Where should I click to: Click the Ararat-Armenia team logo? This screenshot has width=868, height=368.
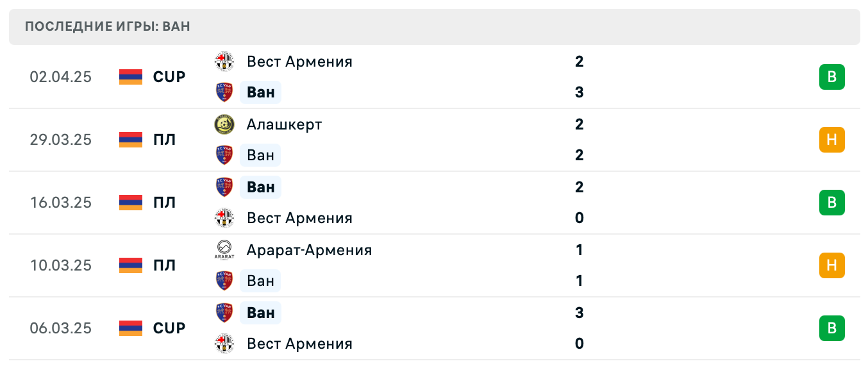point(224,250)
